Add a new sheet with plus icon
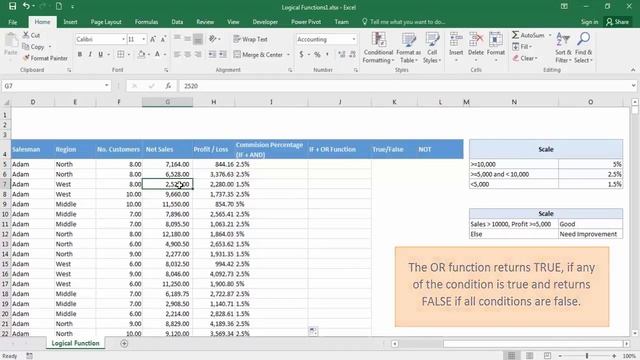This screenshot has height=360, width=640. 124,343
